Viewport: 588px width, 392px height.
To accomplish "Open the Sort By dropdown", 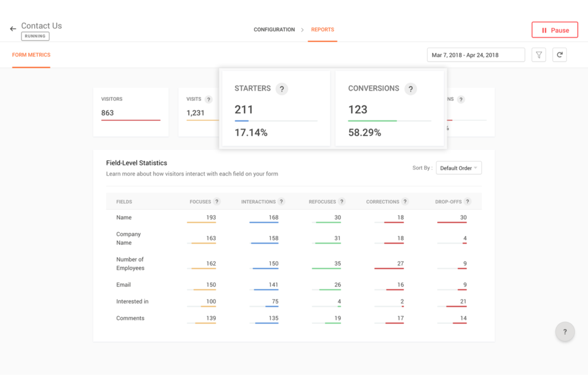I will 458,168.
